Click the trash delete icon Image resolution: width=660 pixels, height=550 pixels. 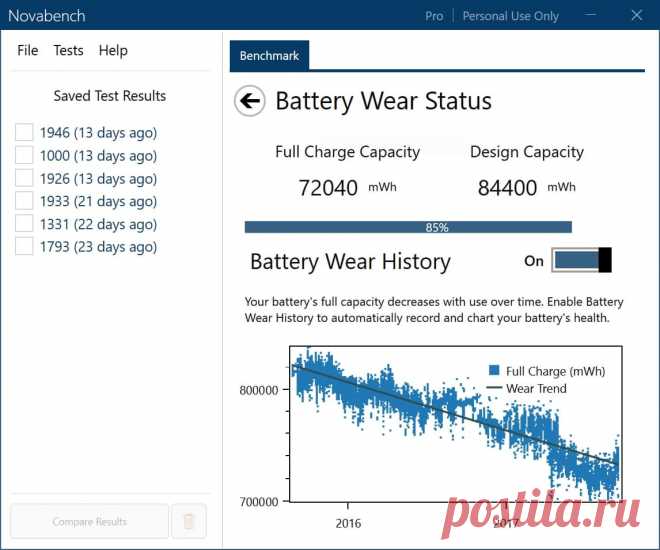tap(189, 521)
